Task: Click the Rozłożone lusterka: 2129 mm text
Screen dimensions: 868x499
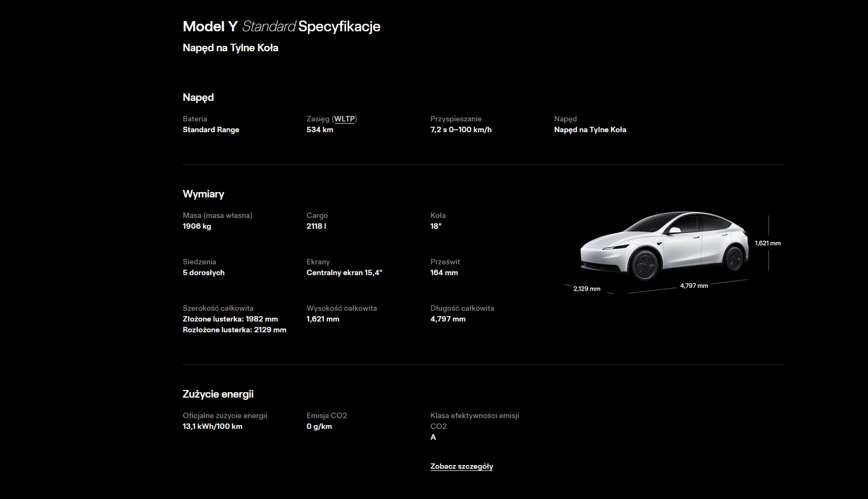Action: click(235, 330)
